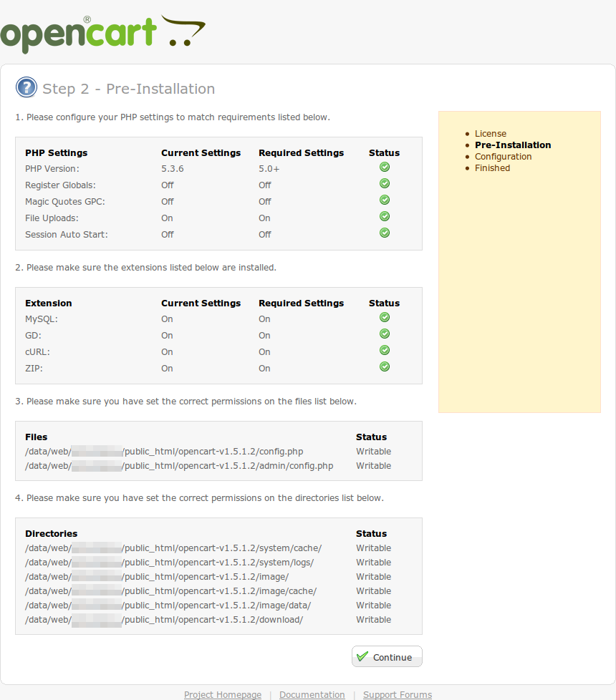Click the green status check for Magic Quotes GPC
The image size is (616, 700).
pos(385,200)
